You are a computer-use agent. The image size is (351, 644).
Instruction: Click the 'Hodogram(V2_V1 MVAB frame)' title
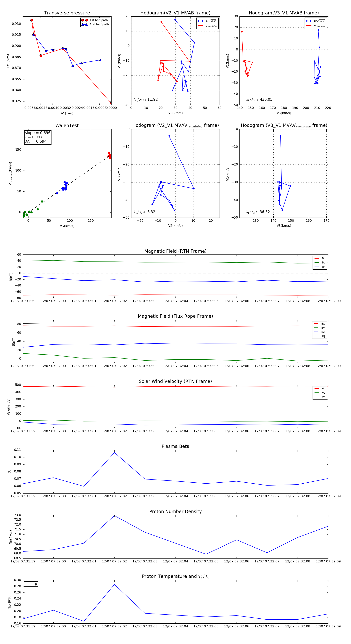(x=175, y=13)
